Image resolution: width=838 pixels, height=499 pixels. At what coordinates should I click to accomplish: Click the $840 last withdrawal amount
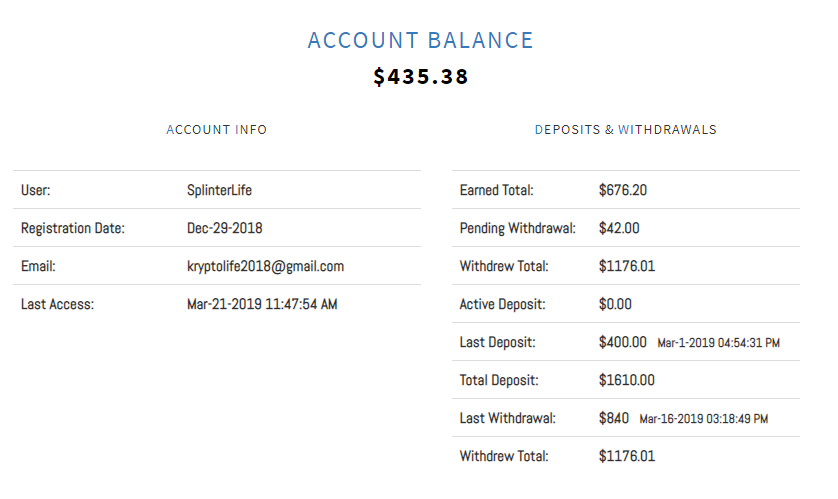(x=614, y=418)
